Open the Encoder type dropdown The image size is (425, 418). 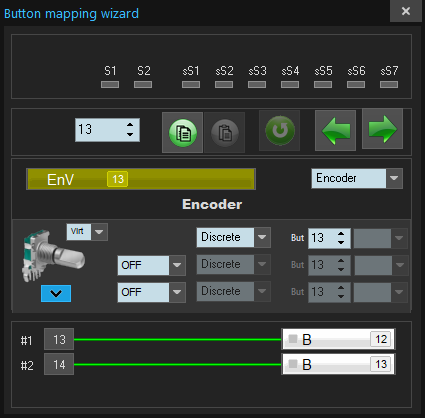pos(394,178)
